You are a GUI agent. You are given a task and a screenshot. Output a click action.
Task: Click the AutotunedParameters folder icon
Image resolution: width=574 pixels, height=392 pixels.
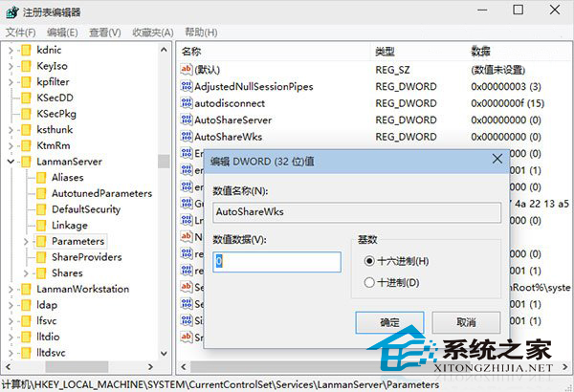click(41, 194)
